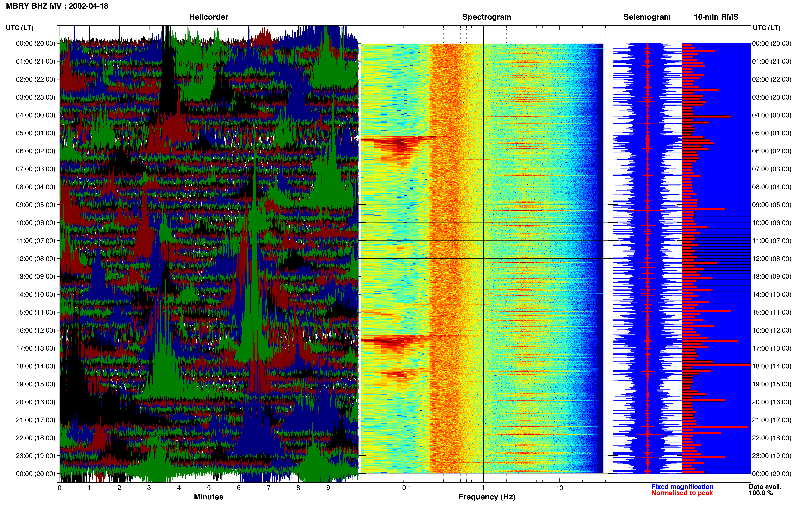Click the '10-min RMS' panel heading

[x=716, y=17]
